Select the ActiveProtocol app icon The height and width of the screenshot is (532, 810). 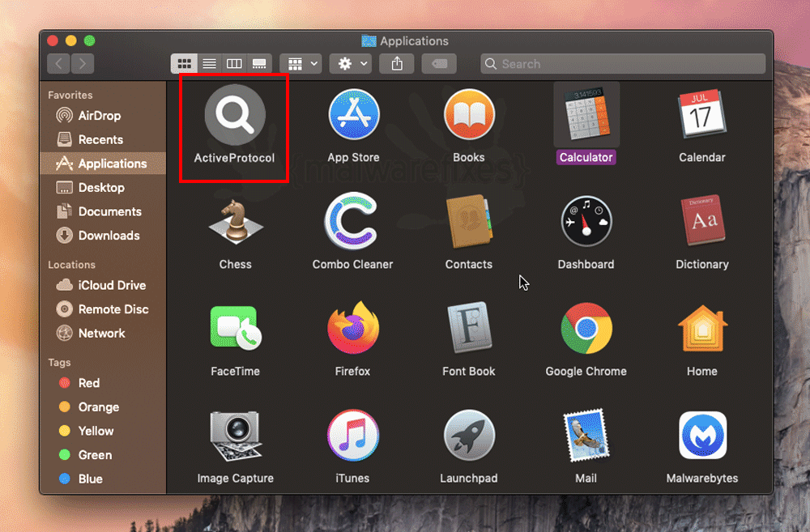coord(235,115)
